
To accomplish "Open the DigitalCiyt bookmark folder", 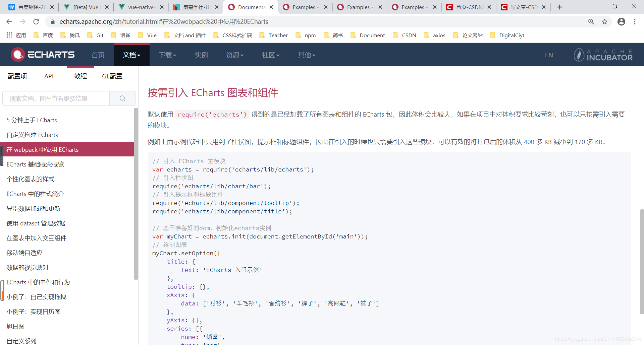I will click(x=507, y=35).
